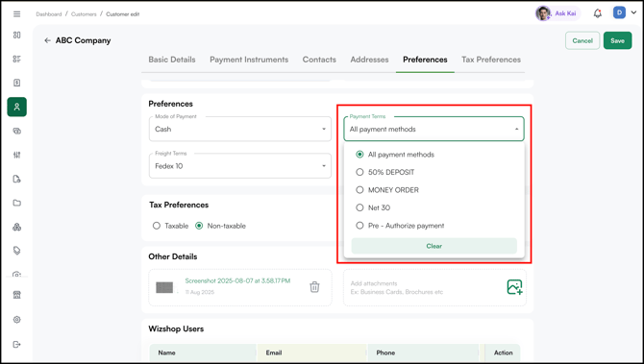The height and width of the screenshot is (364, 644).
Task: Switch to the Addresses tab
Action: [x=369, y=60]
